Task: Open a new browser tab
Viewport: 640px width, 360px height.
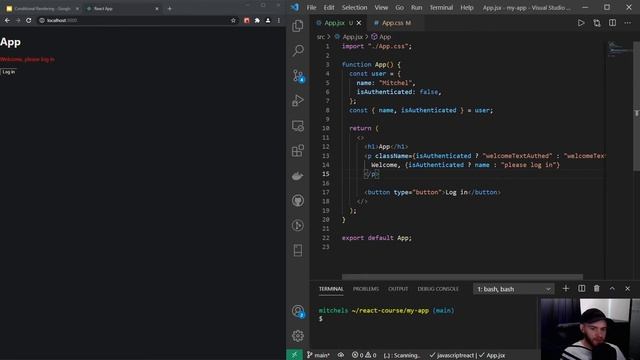Action: (169, 8)
